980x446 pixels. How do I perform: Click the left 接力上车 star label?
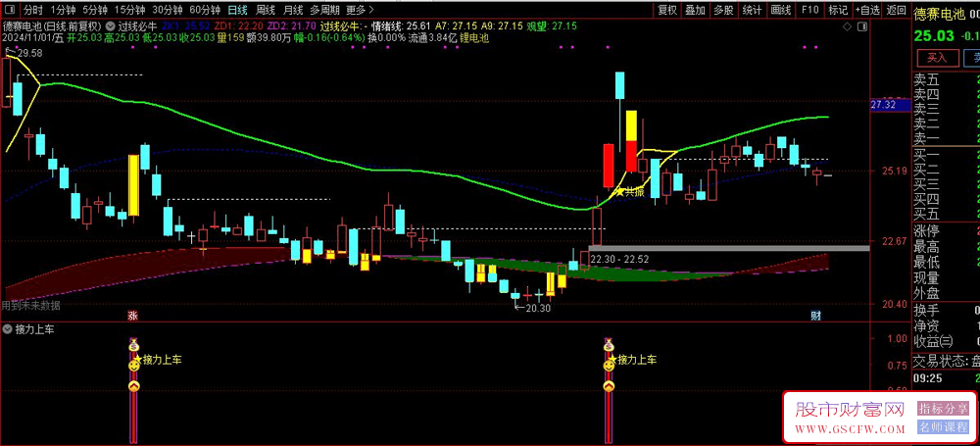pos(158,360)
